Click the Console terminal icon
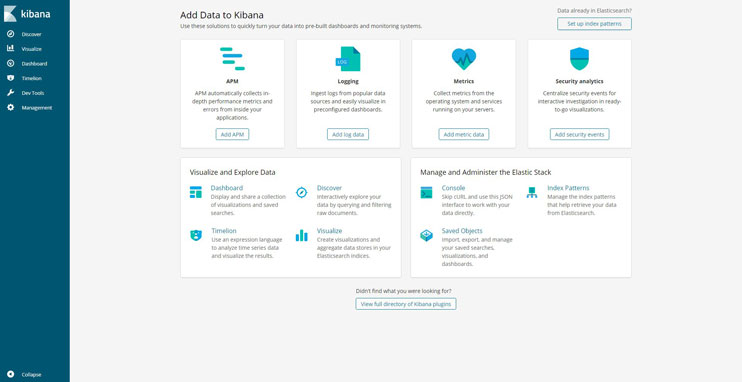 pyautogui.click(x=426, y=192)
